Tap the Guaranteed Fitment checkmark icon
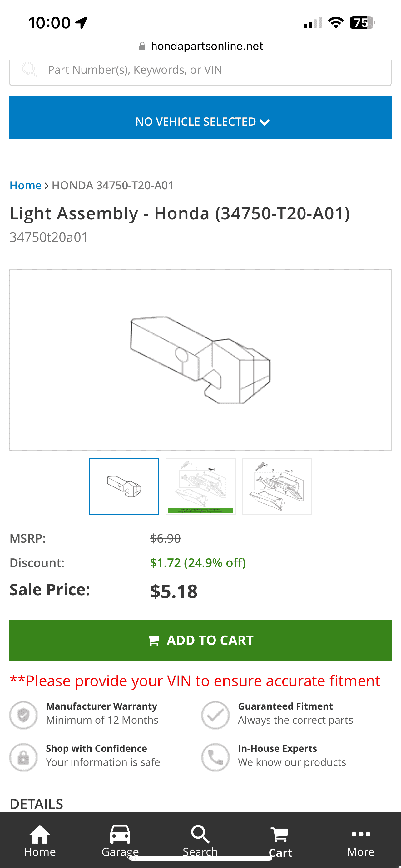Screen dimensions: 401x868 click(215, 715)
